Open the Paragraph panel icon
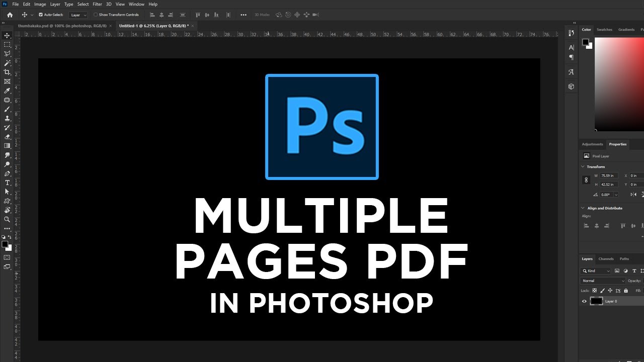This screenshot has width=644, height=362. pyautogui.click(x=571, y=57)
